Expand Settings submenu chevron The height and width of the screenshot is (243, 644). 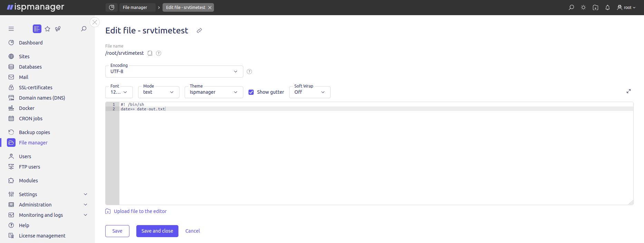coord(86,194)
